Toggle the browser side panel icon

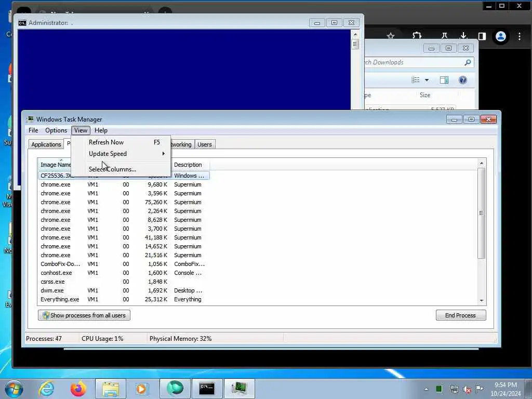[482, 36]
